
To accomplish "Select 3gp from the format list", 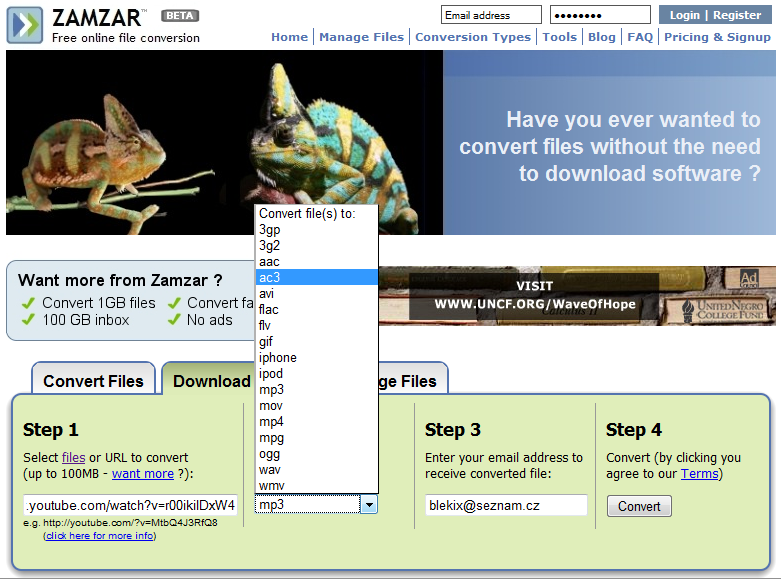I will pos(317,230).
